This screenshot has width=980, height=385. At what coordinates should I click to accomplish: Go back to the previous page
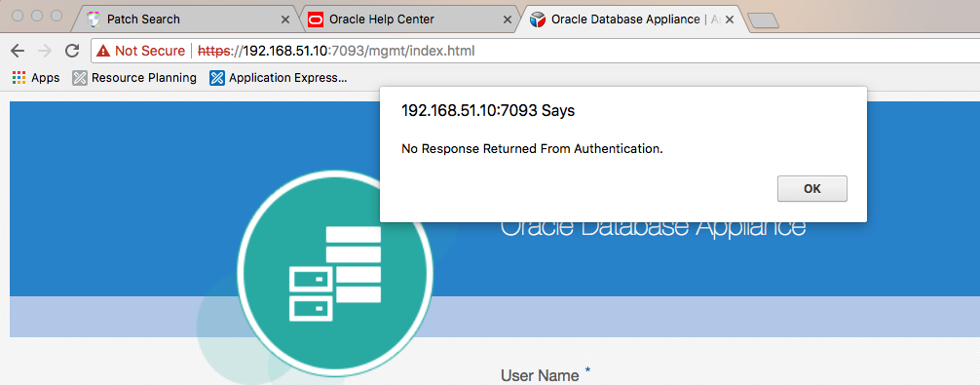pos(18,51)
